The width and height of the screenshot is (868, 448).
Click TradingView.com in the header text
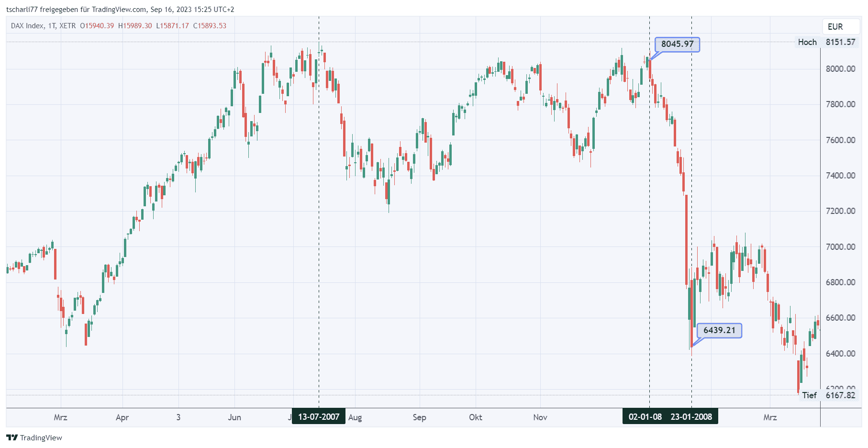click(119, 10)
